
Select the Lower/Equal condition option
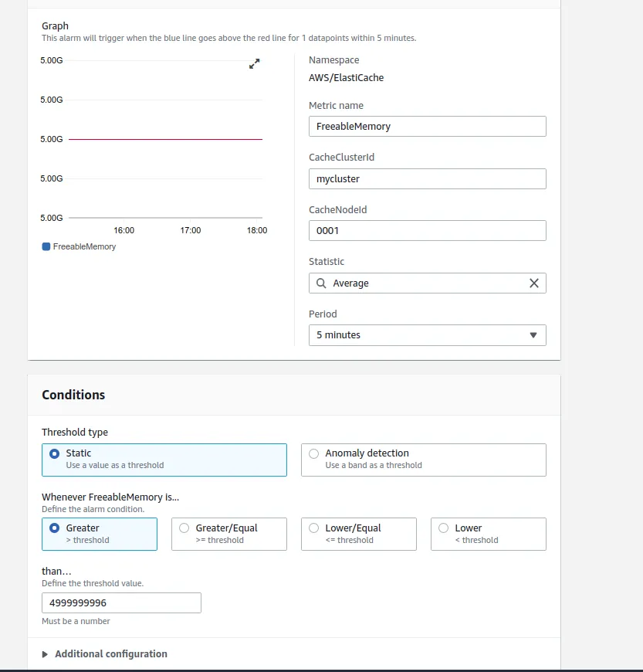(x=314, y=528)
